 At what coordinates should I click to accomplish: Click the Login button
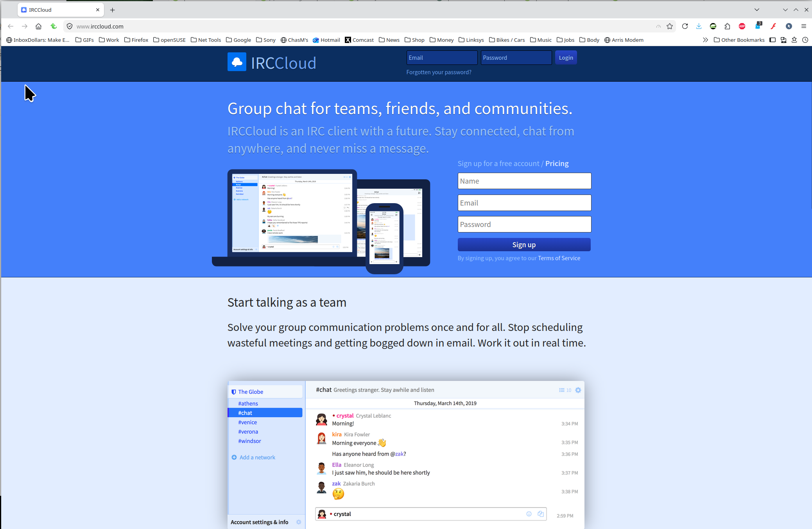click(x=566, y=58)
